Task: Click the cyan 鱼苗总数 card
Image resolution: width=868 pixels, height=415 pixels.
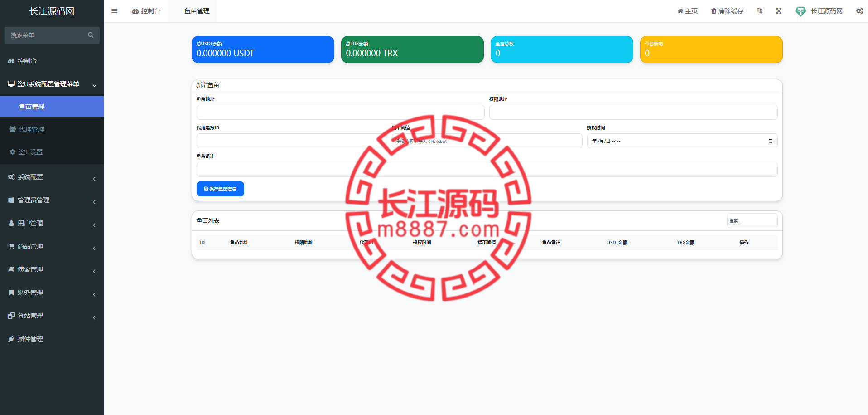Action: [562, 49]
